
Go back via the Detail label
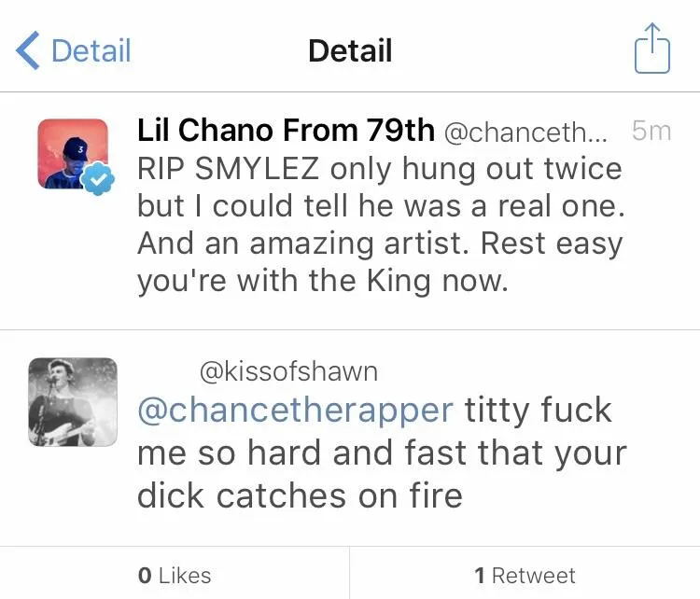tap(91, 50)
